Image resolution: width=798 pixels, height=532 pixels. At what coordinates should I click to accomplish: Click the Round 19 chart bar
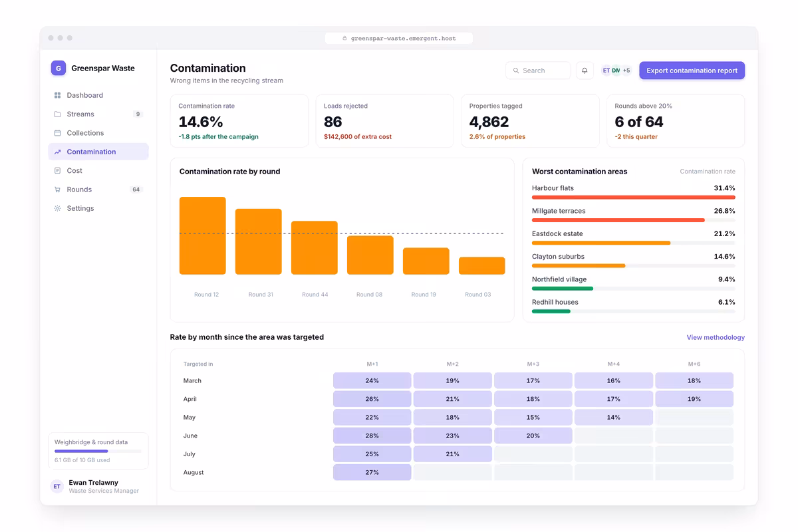pyautogui.click(x=426, y=261)
